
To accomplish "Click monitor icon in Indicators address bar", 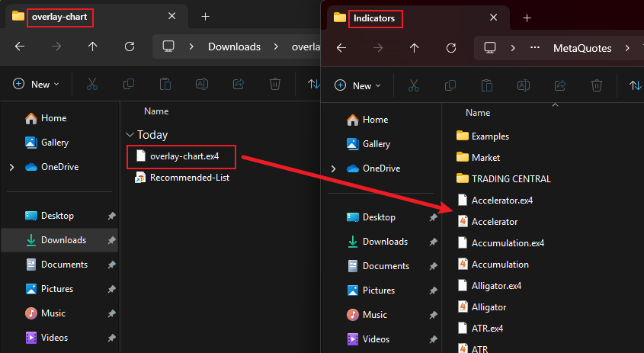I will click(x=490, y=48).
